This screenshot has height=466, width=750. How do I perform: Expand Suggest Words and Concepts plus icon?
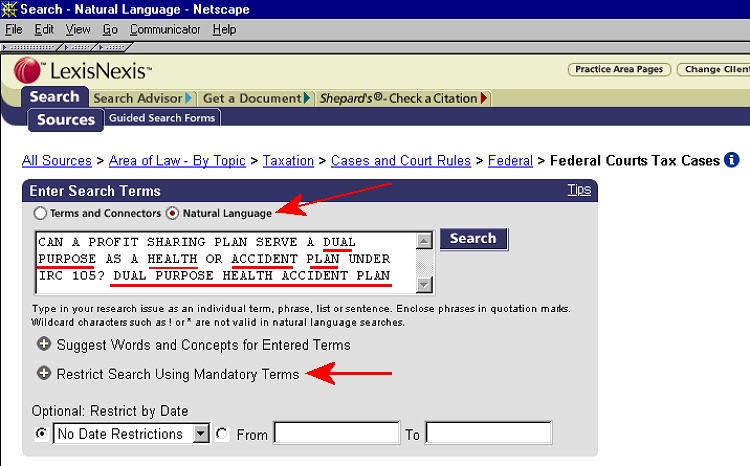pyautogui.click(x=44, y=344)
